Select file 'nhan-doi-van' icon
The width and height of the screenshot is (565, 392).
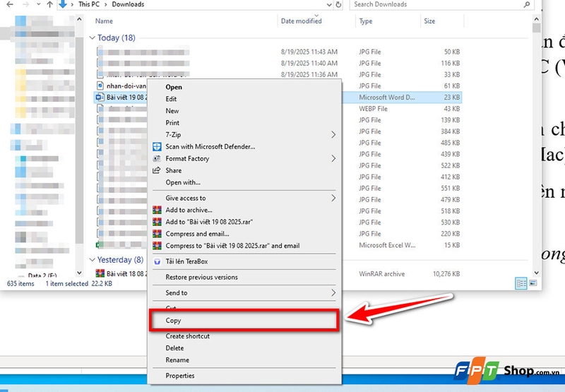pos(100,85)
